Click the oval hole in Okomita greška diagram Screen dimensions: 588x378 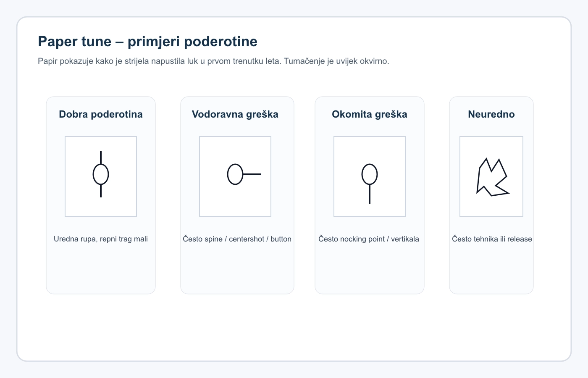point(370,174)
